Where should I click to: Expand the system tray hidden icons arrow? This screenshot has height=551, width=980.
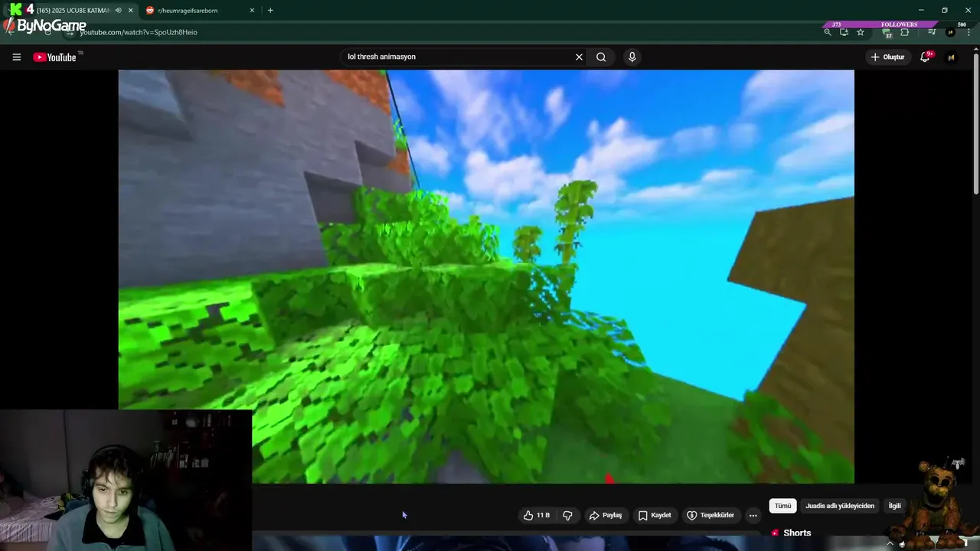(x=890, y=544)
